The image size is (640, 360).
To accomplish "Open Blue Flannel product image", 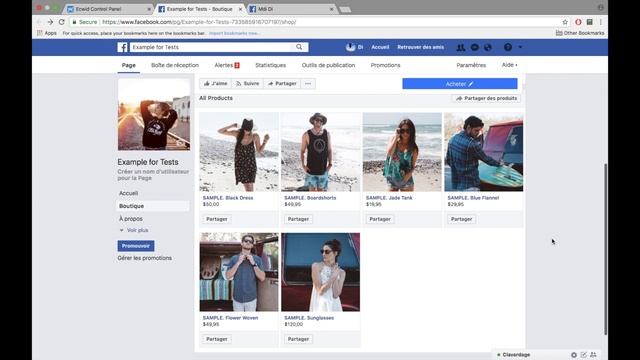I will pyautogui.click(x=484, y=152).
